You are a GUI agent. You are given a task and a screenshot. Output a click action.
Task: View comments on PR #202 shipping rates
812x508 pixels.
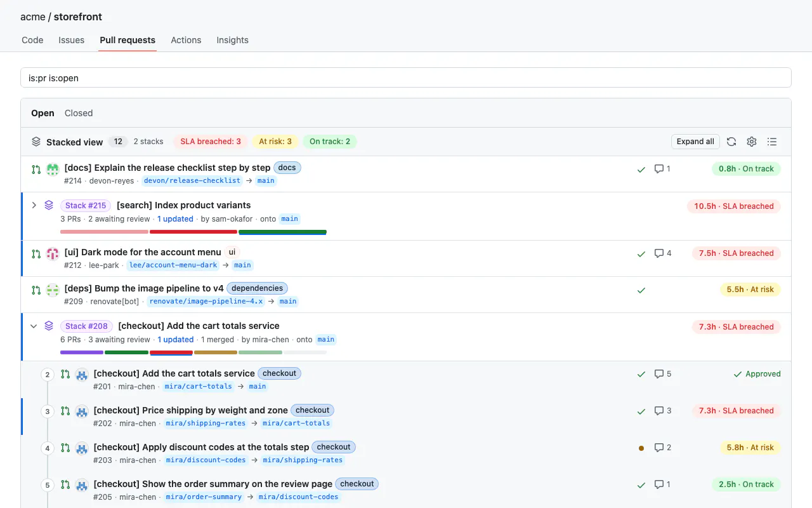tap(663, 411)
